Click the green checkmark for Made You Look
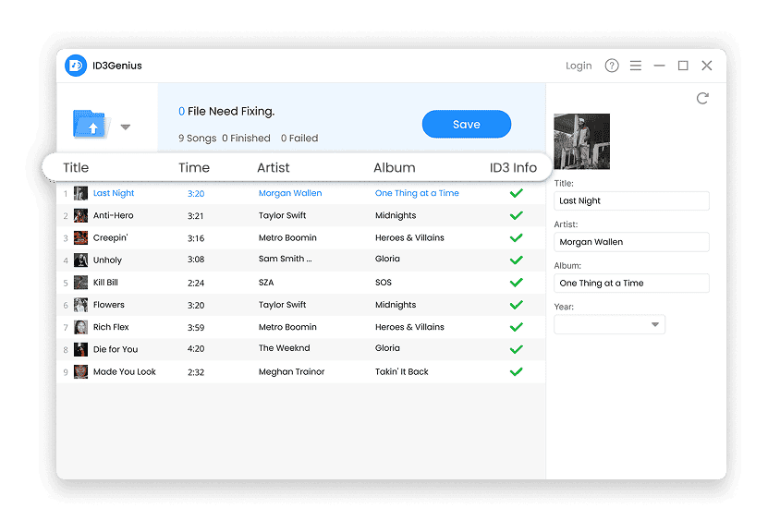 517,372
